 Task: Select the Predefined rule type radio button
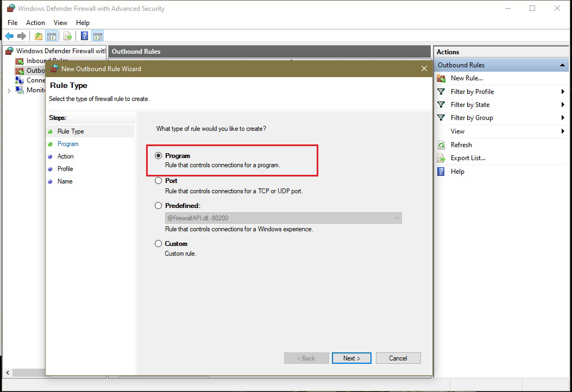[x=158, y=206]
